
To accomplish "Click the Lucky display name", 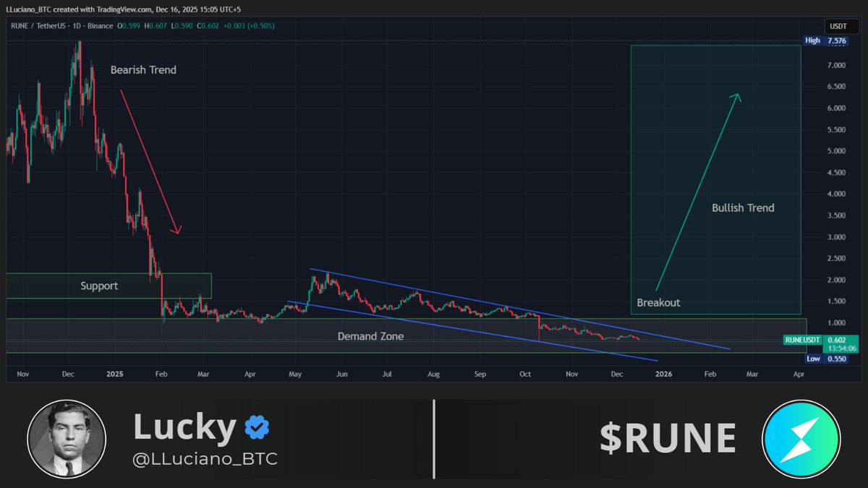I will pyautogui.click(x=185, y=429).
